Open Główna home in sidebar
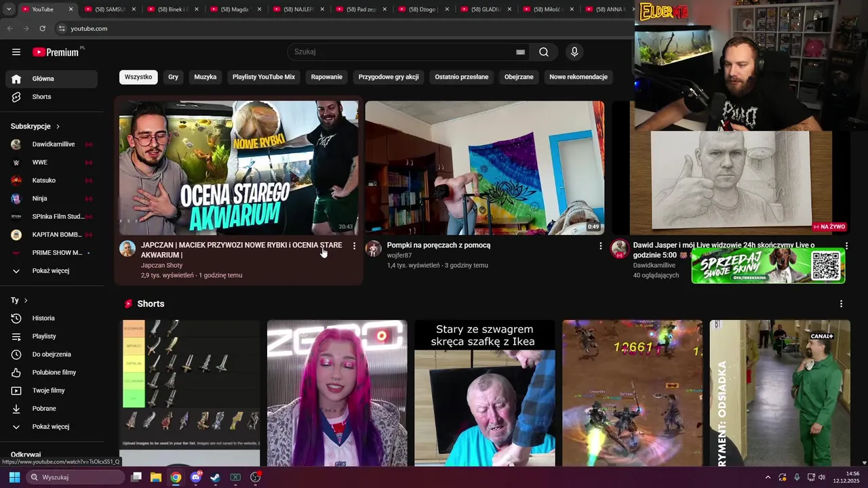Screen dimensions: 868x488 point(52,79)
